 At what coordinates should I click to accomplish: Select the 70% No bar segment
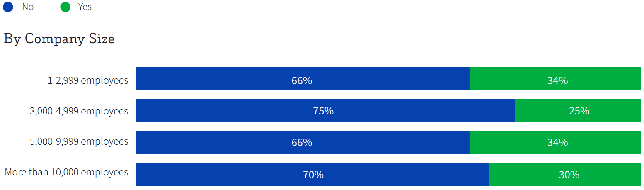click(313, 174)
